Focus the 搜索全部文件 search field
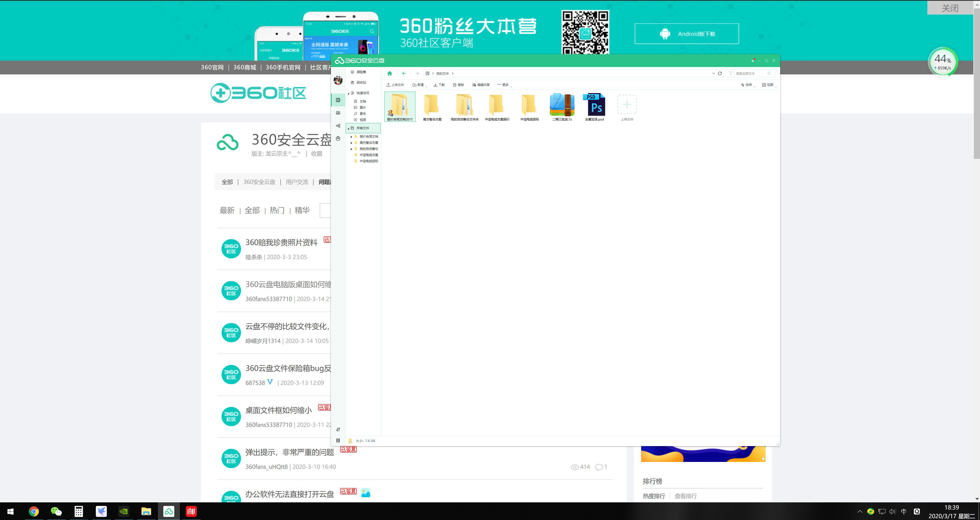This screenshot has width=980, height=520. point(750,73)
